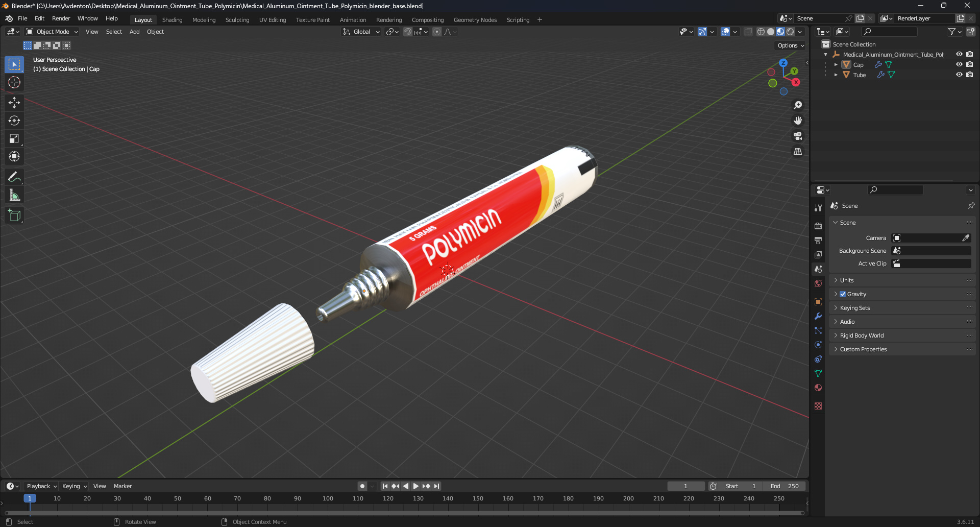Image resolution: width=980 pixels, height=527 pixels.
Task: Disable Tube in renders camera icon
Action: tap(969, 75)
